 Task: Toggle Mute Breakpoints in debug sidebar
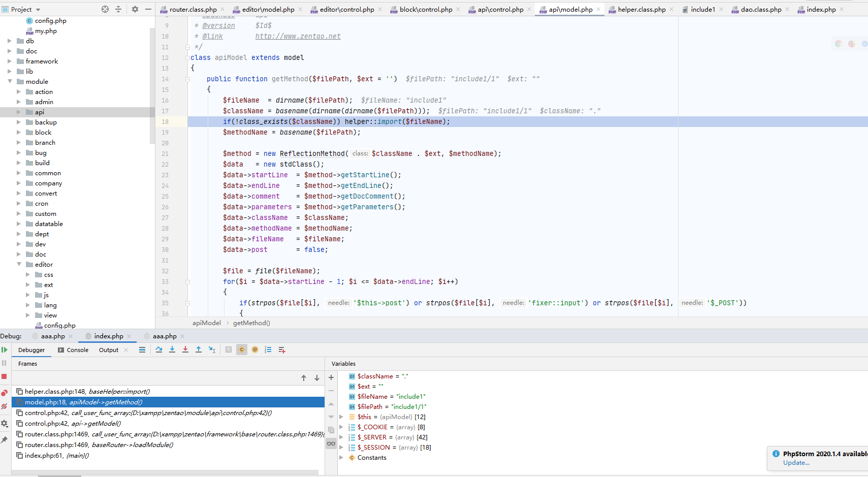[4, 406]
